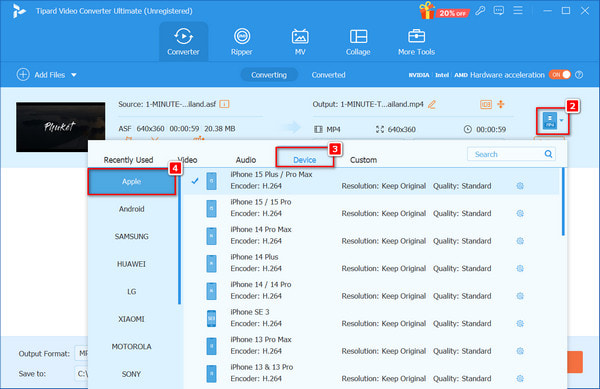This screenshot has height=389, width=600.
Task: Open the Ripper module
Action: click(x=241, y=41)
